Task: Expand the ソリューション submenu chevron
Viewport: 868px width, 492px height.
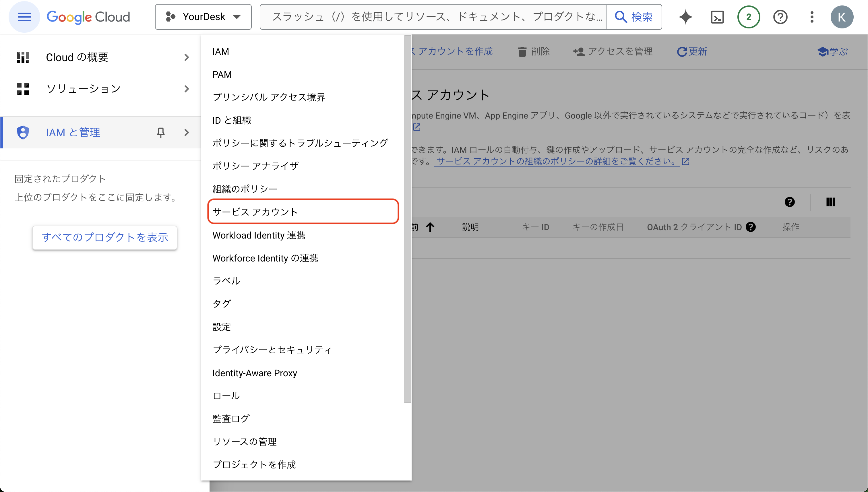Action: 187,89
